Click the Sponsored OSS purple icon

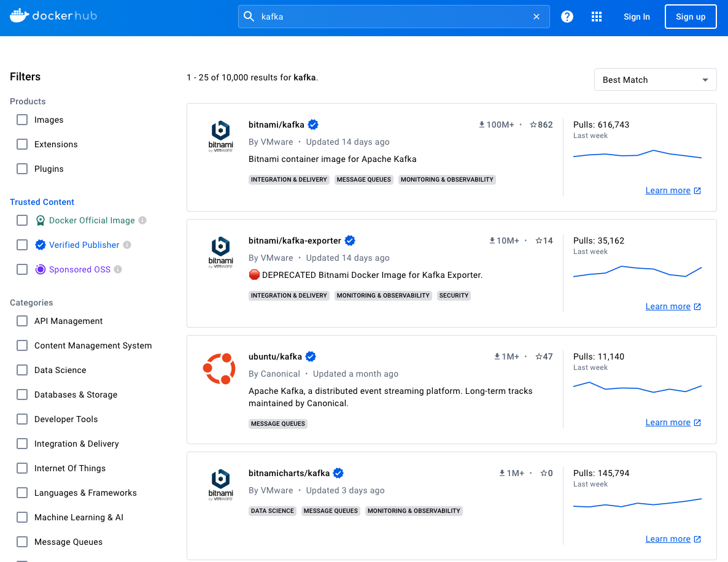pos(41,269)
